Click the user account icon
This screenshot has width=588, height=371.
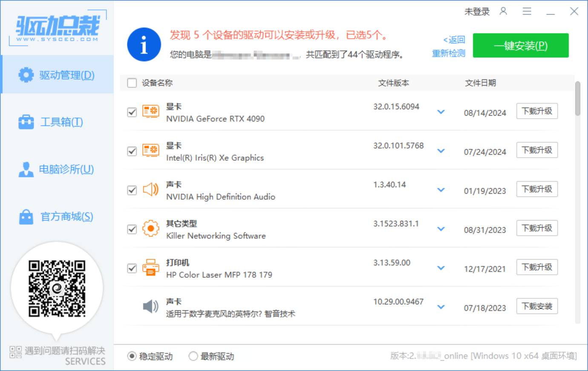(503, 11)
